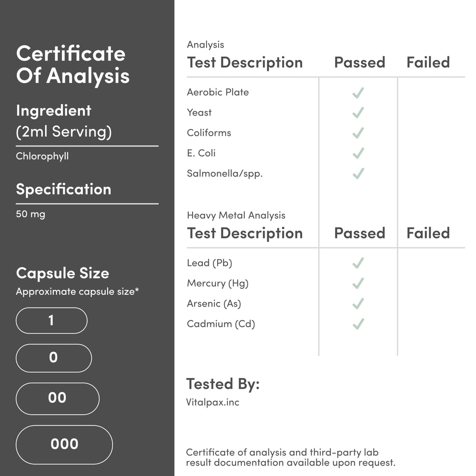Viewport: 476px width, 476px height.
Task: Click the Chlorophyll ingredient text
Action: [42, 156]
